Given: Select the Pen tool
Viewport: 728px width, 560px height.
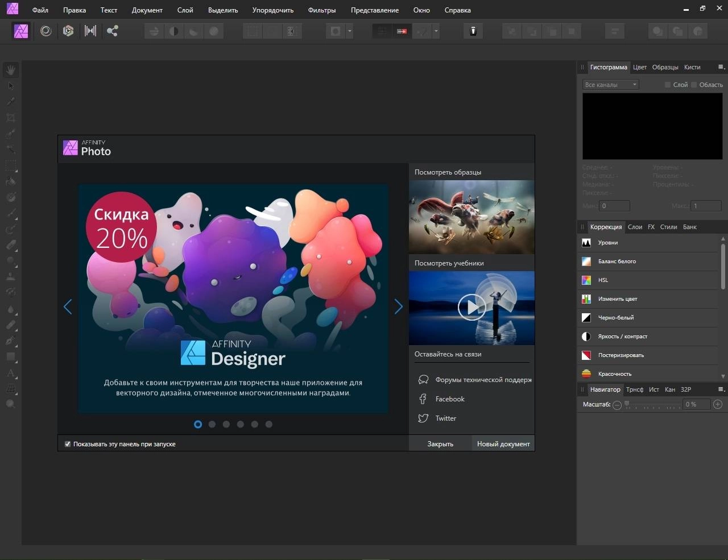Looking at the screenshot, I should (x=11, y=341).
